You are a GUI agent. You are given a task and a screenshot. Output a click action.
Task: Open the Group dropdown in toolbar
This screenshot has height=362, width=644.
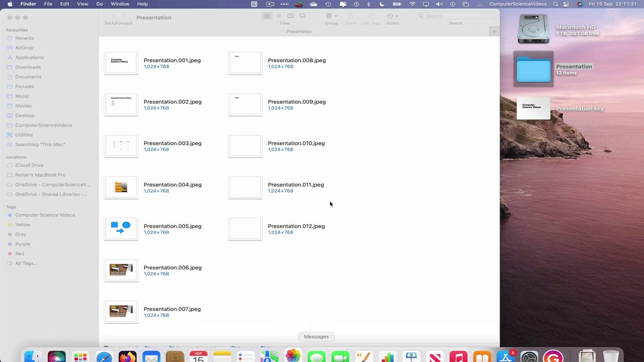331,16
